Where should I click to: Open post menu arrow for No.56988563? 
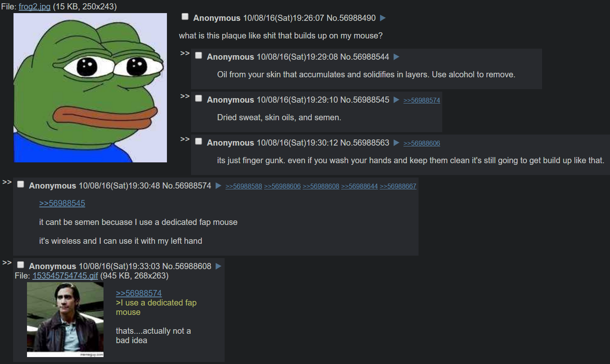(396, 143)
